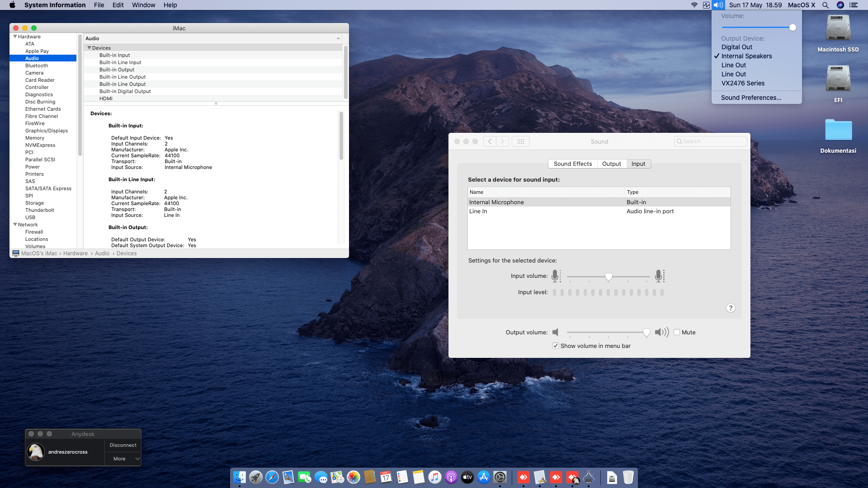Open Safari from the dock

pyautogui.click(x=272, y=477)
